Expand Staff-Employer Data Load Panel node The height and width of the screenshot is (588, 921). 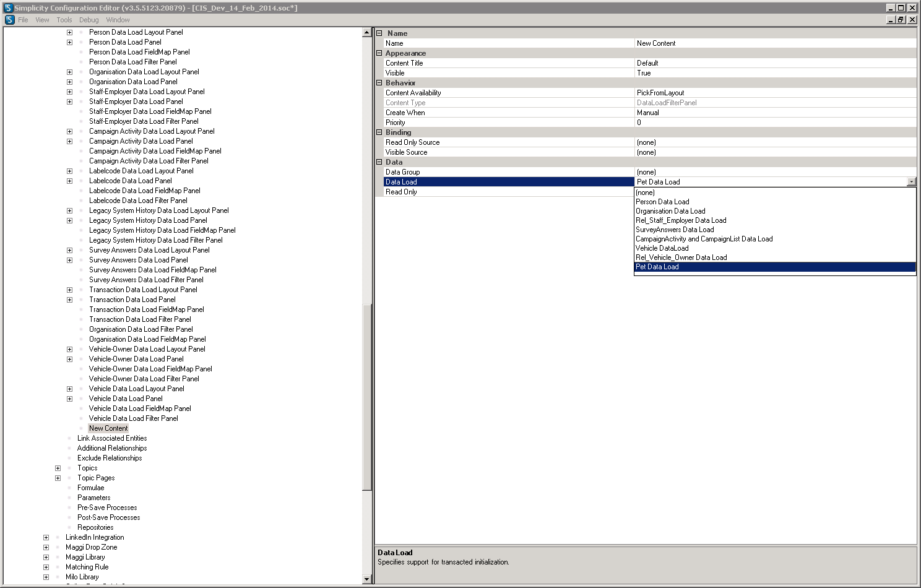69,102
